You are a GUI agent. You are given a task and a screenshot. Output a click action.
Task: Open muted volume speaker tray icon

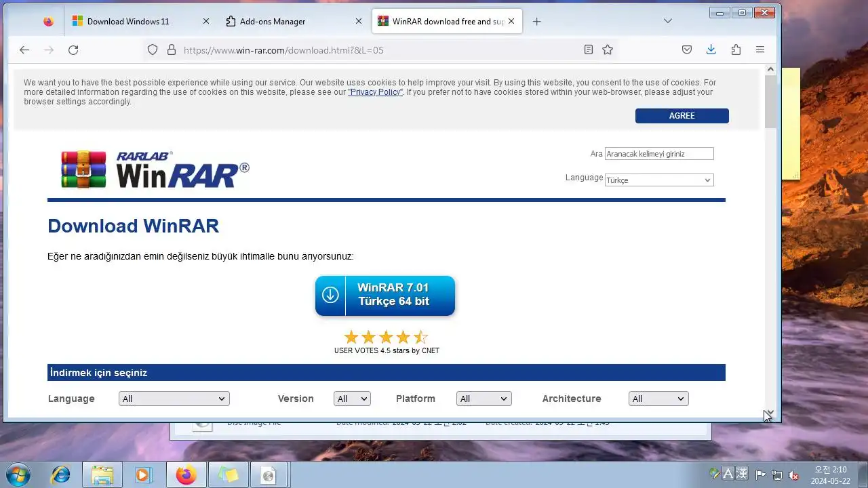click(x=793, y=475)
